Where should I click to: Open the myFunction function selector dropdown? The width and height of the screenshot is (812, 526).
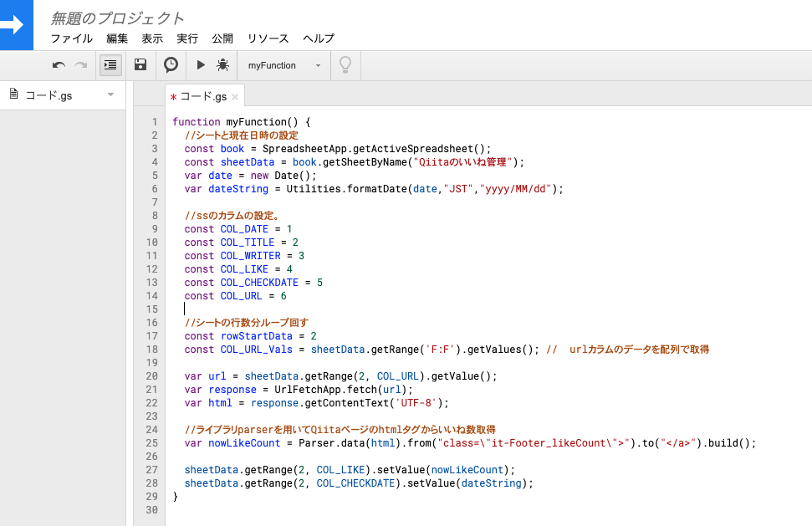[x=283, y=64]
